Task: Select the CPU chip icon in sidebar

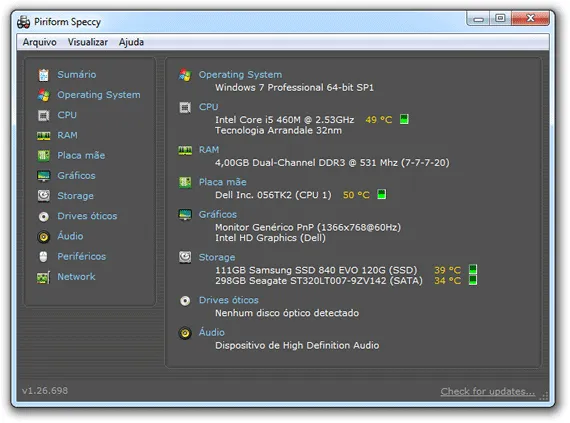Action: pyautogui.click(x=44, y=116)
